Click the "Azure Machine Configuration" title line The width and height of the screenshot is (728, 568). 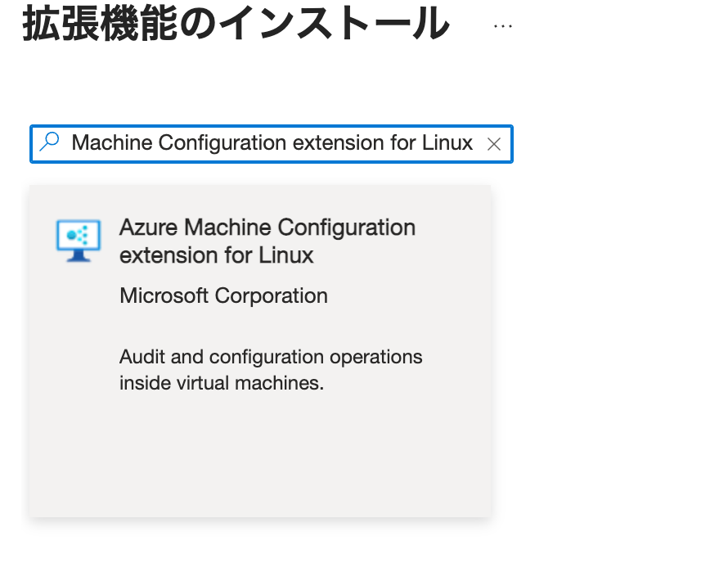tap(267, 227)
